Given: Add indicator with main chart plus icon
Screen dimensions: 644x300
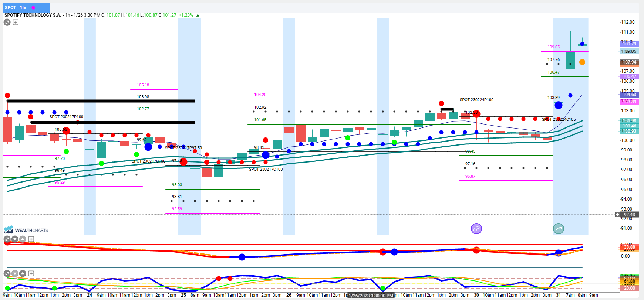Looking at the screenshot, I should tap(16, 22).
